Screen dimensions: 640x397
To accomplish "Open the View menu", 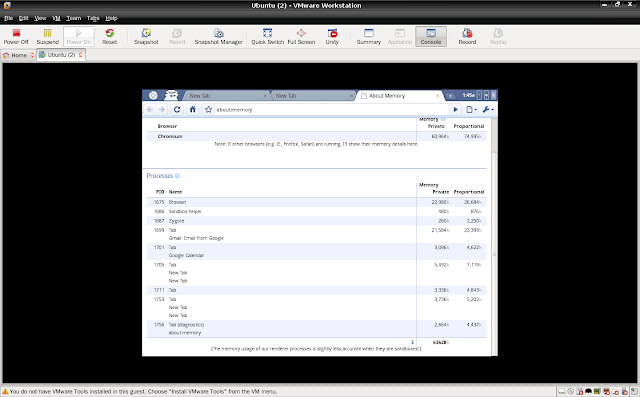I will [40, 18].
